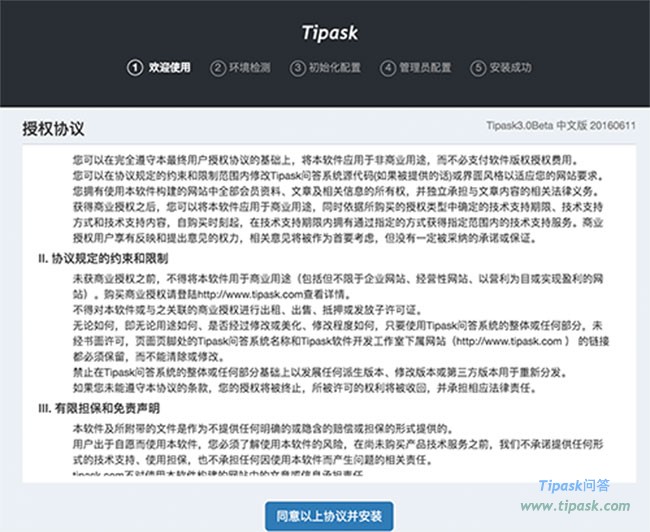650x532 pixels.
Task: Click line starting 未获商业授权之前
Action: tap(338, 278)
